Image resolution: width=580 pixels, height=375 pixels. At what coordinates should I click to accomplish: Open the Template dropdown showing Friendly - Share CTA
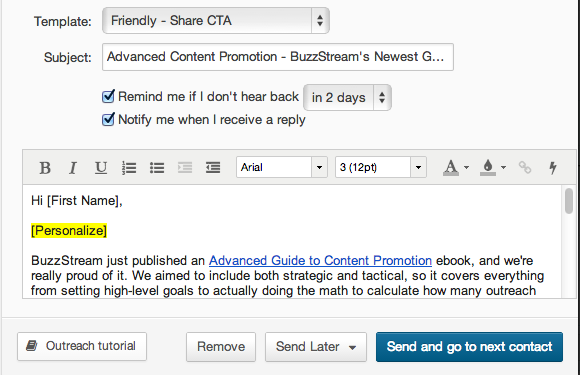click(216, 21)
